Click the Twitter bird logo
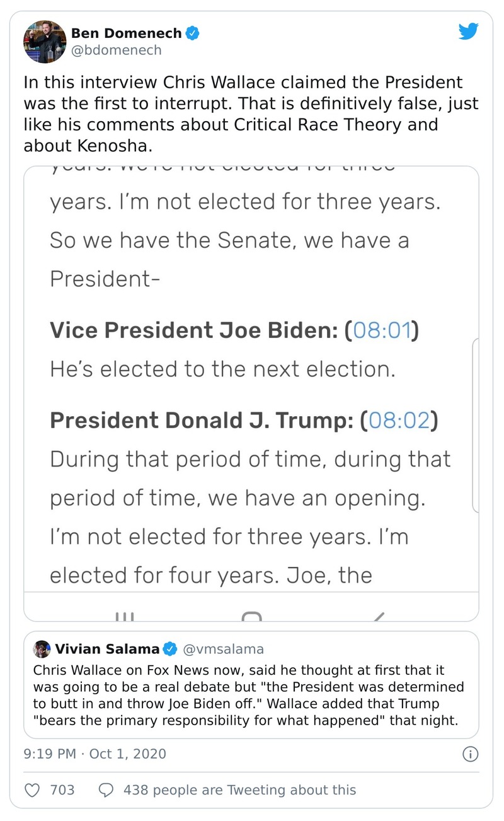504x821 pixels. click(468, 32)
